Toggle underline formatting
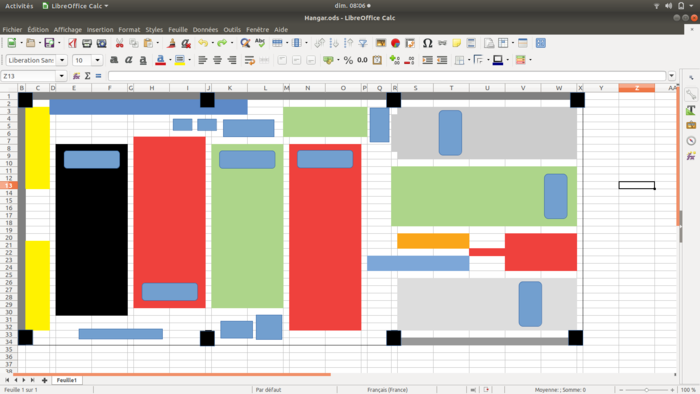 coord(143,60)
